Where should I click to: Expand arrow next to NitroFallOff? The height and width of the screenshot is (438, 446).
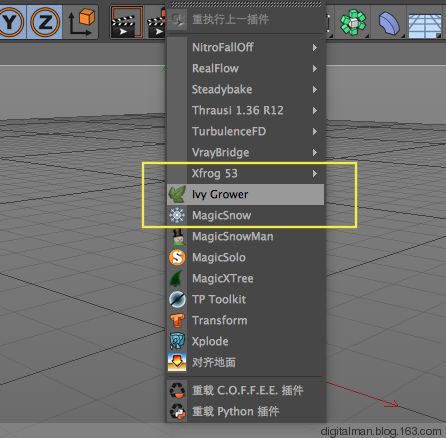click(315, 48)
